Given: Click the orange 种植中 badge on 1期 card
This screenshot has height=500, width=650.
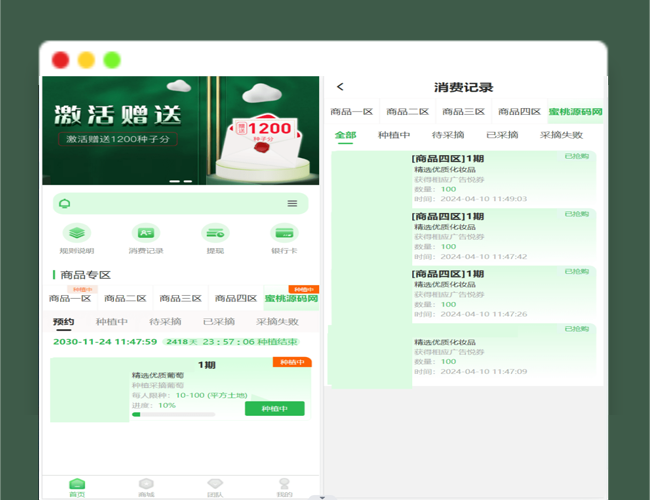Looking at the screenshot, I should pyautogui.click(x=292, y=362).
